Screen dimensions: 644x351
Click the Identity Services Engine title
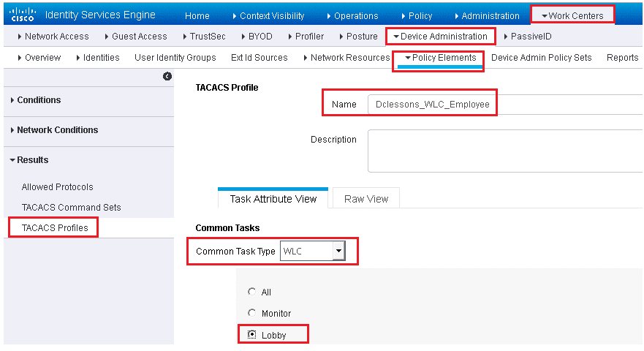(100, 15)
